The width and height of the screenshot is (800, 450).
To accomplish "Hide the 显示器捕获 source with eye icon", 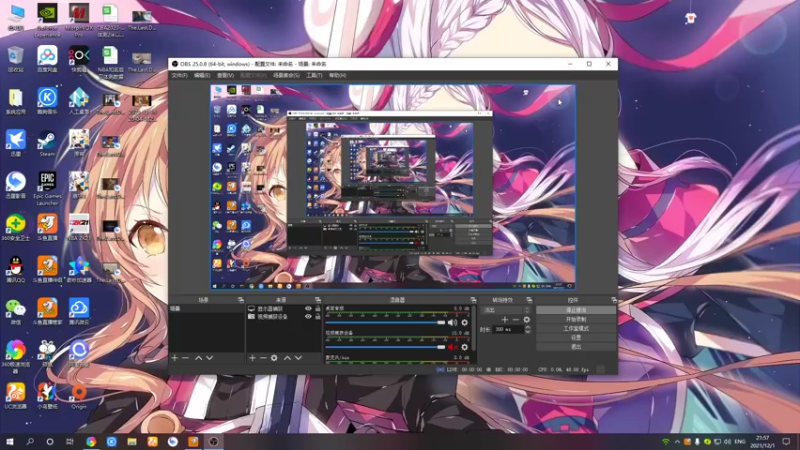I will (308, 309).
